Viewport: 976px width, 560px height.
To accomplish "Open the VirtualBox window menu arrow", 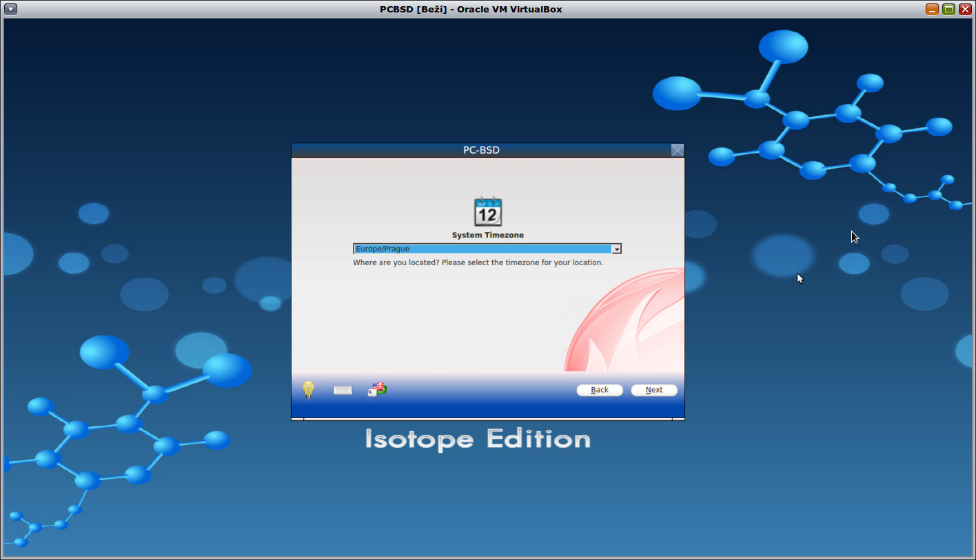I will coord(10,9).
